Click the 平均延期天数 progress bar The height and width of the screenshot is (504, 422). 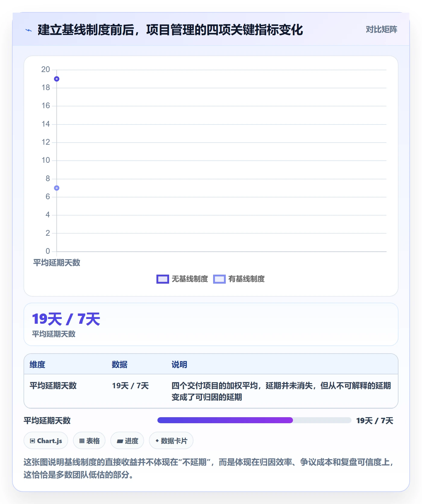pyautogui.click(x=254, y=420)
